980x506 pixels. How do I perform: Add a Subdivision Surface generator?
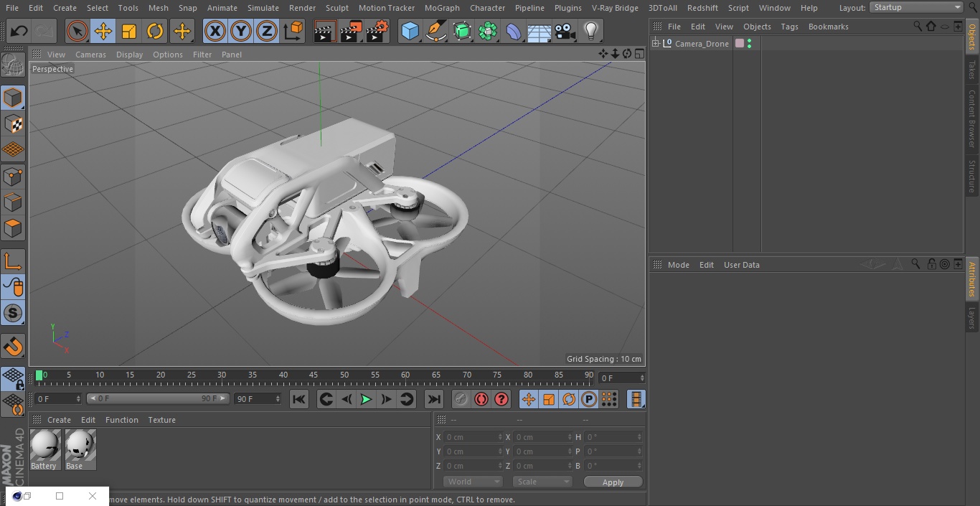(462, 31)
